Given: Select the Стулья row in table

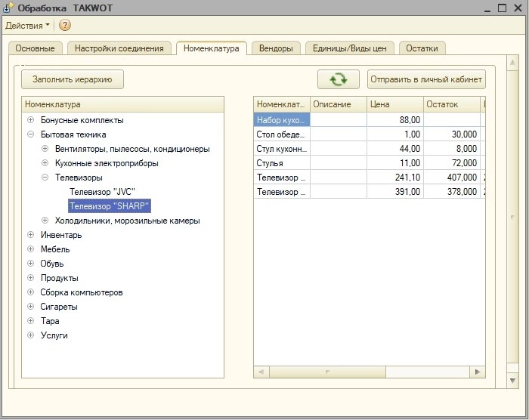Looking at the screenshot, I should click(x=281, y=163).
